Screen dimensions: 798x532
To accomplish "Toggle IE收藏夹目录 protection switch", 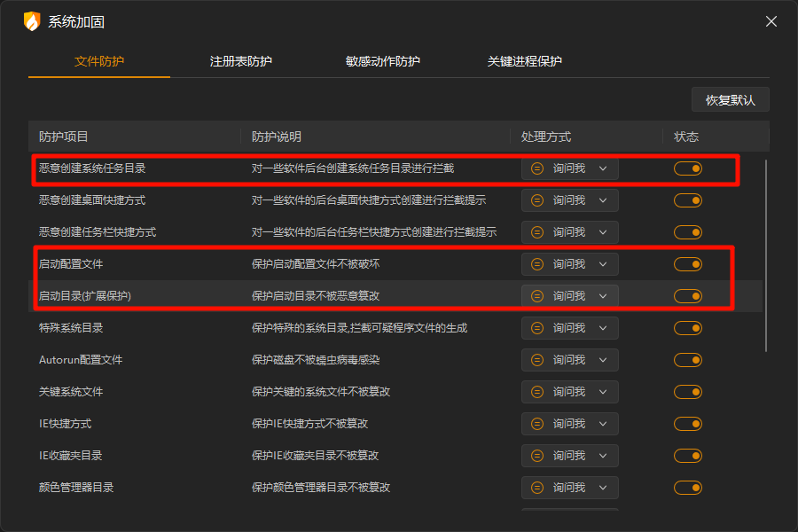I will (688, 456).
